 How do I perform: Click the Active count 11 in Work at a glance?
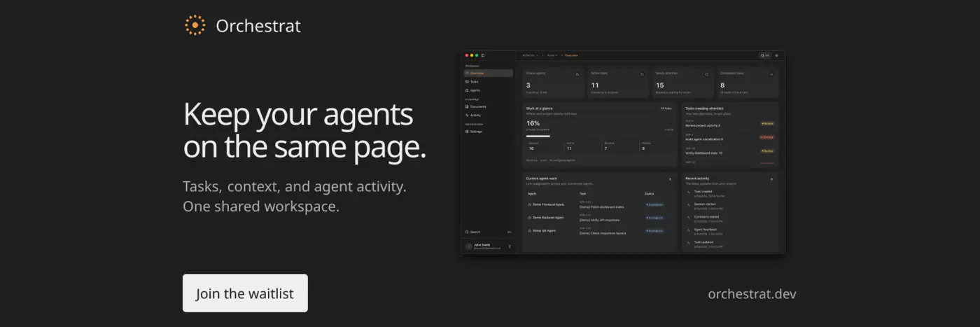click(569, 148)
